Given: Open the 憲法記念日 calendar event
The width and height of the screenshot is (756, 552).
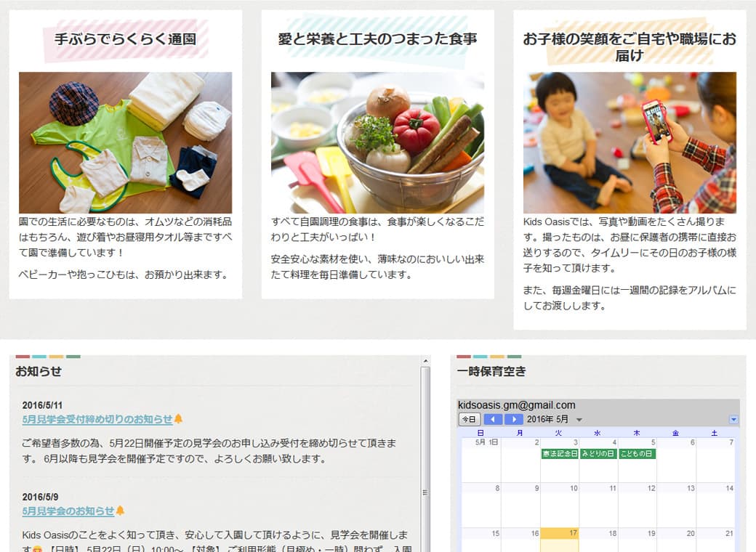Looking at the screenshot, I should (559, 454).
